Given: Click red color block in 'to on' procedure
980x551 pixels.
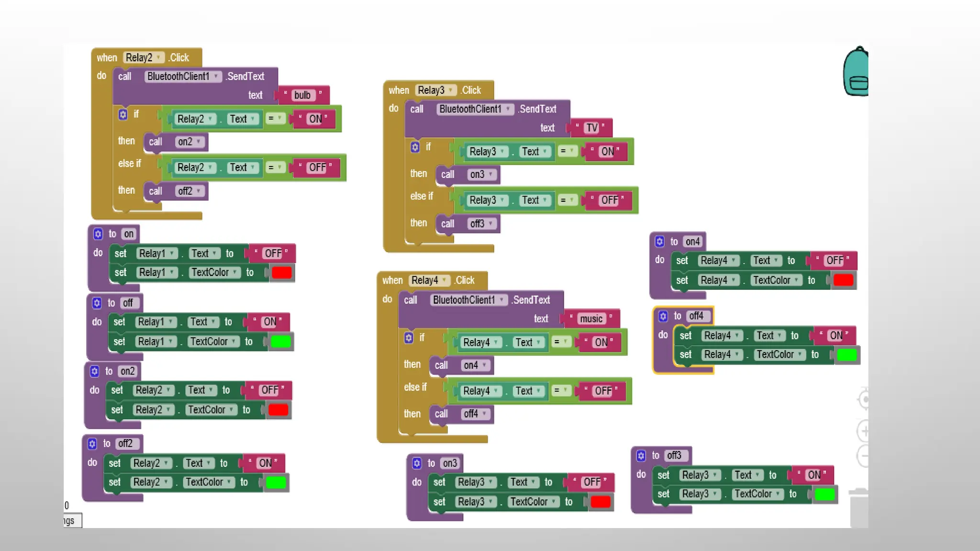Looking at the screenshot, I should tap(281, 273).
